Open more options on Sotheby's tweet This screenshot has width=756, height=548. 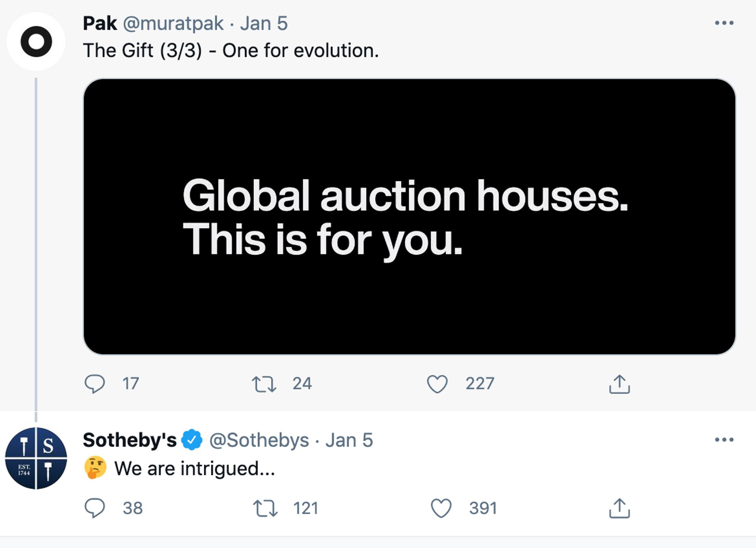tap(724, 440)
